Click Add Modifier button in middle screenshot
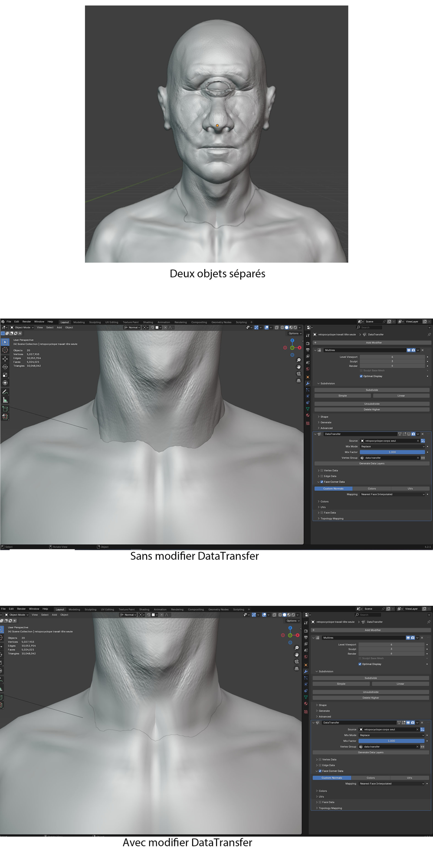433x868 pixels. pos(373,342)
